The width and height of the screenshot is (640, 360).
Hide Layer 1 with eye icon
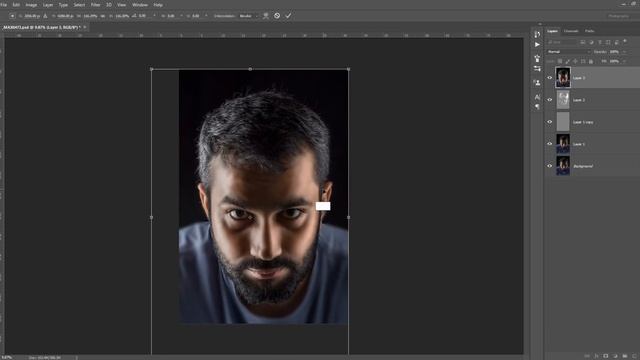[549, 144]
